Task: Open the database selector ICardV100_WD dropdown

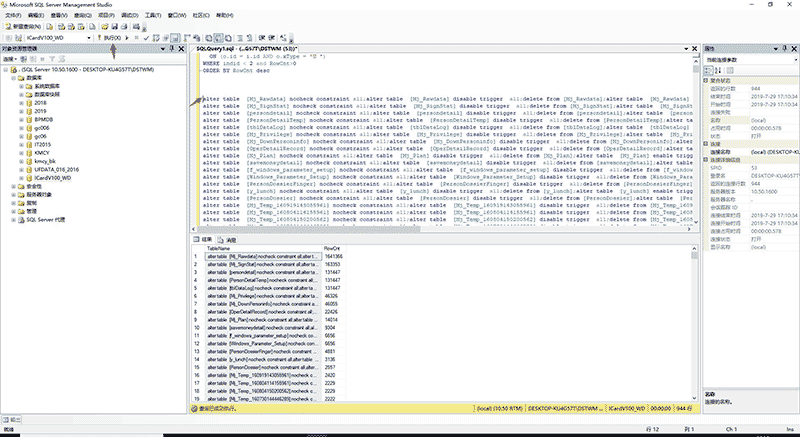Action: point(89,38)
